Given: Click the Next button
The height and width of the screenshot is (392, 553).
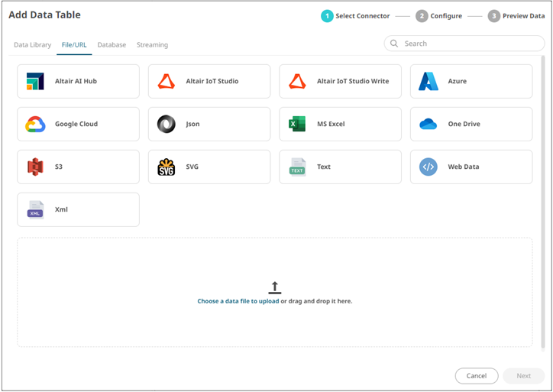Looking at the screenshot, I should coord(524,376).
